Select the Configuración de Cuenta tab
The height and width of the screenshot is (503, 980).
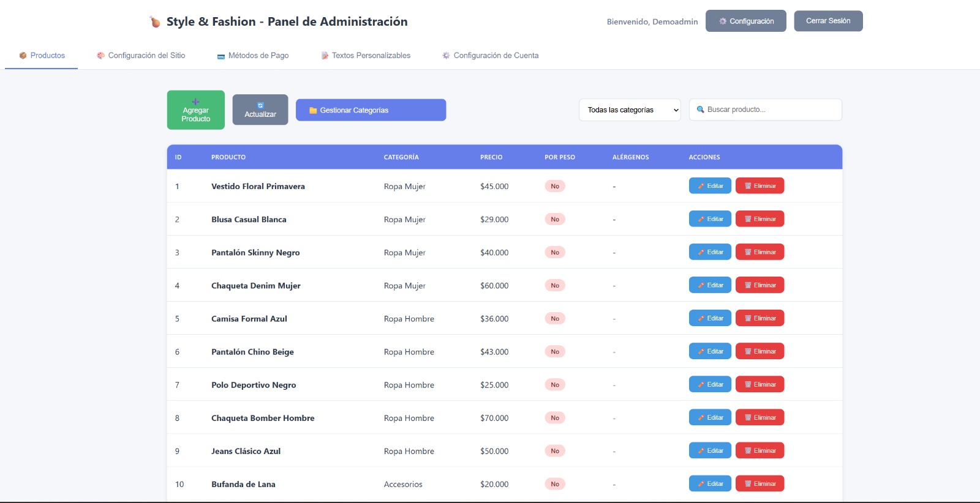[490, 56]
